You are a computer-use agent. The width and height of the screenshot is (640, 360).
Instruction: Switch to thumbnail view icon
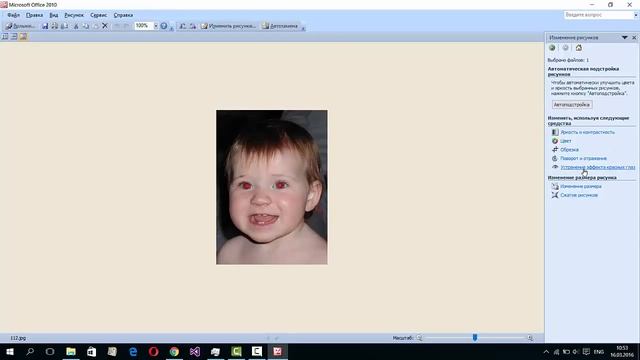point(5,36)
